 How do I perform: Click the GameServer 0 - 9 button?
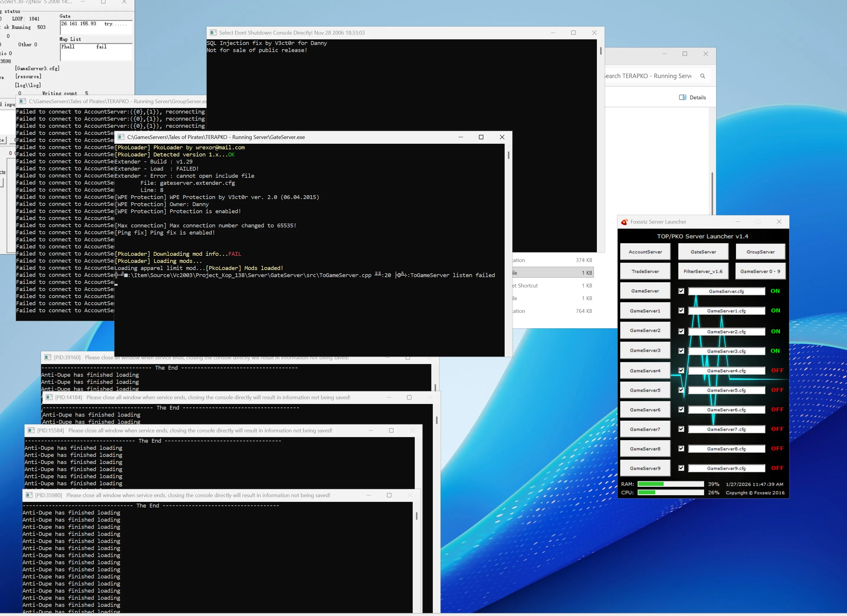click(760, 271)
